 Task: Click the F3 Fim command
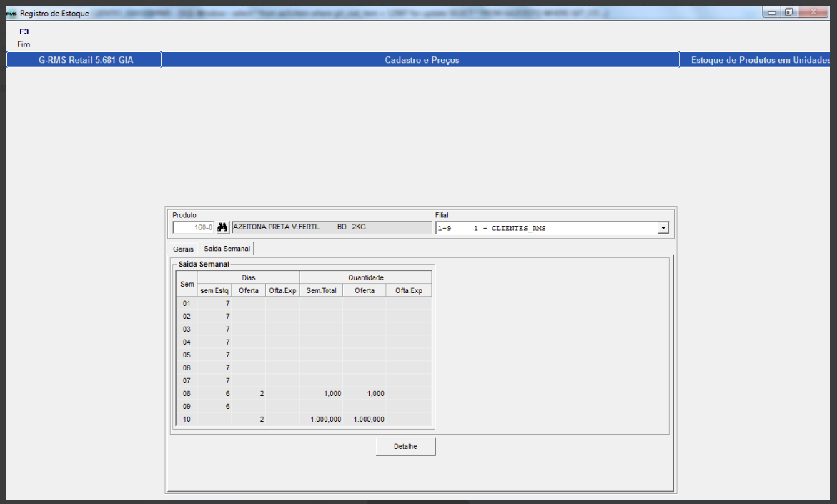point(24,38)
